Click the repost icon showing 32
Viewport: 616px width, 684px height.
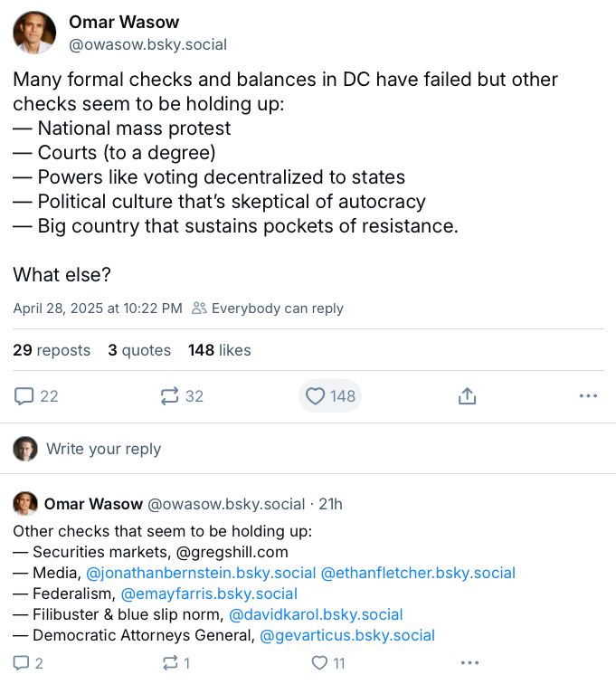[169, 396]
